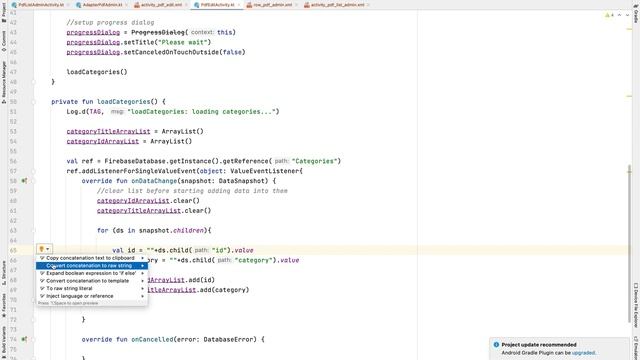
Task: Click categoryTitleArrayList on line 53
Action: pos(109,131)
